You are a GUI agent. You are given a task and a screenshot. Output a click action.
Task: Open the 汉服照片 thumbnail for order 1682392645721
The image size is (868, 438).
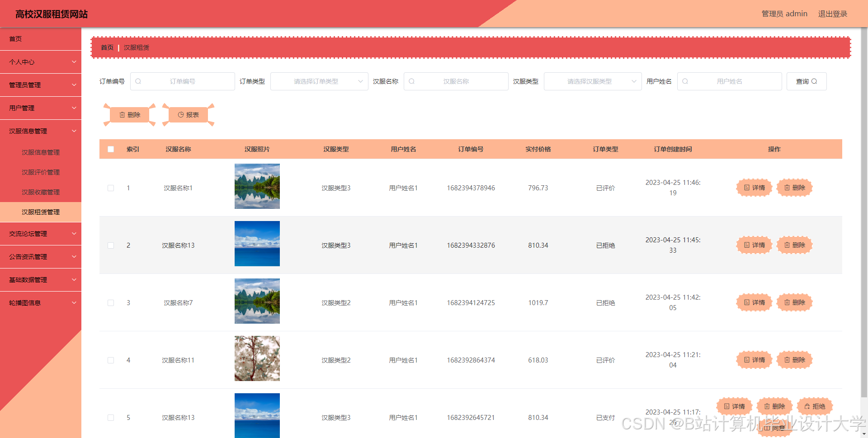257,415
